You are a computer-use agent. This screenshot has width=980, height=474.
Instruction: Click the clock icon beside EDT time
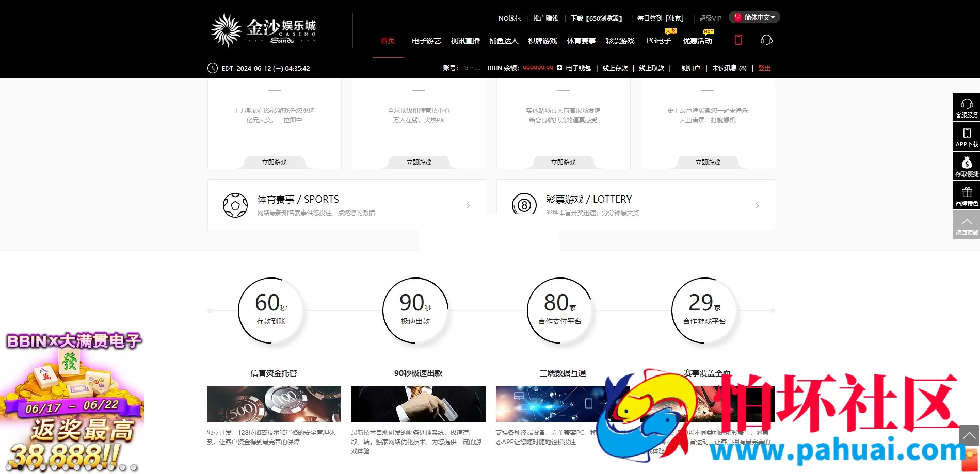(x=213, y=68)
